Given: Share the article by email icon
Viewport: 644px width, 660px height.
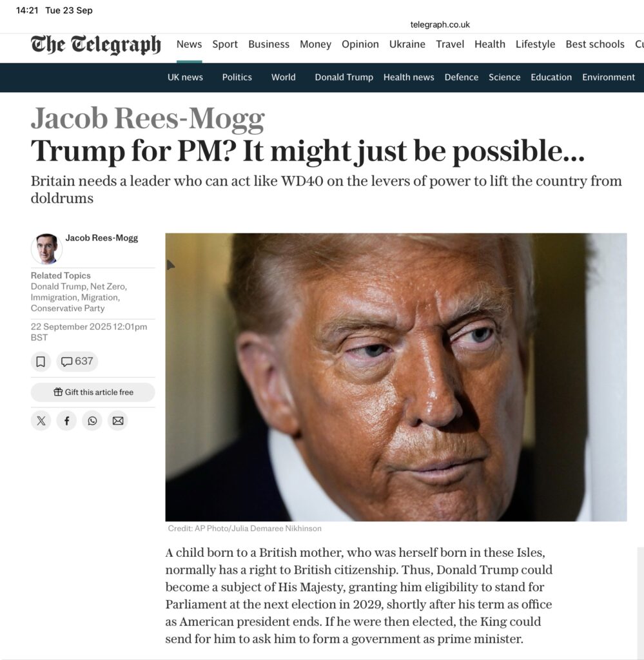Looking at the screenshot, I should pos(118,420).
